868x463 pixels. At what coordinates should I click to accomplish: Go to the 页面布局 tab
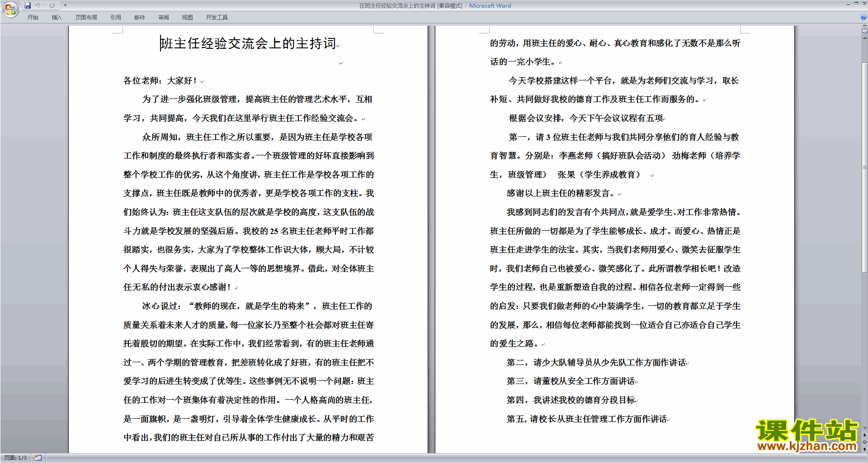pyautogui.click(x=86, y=18)
